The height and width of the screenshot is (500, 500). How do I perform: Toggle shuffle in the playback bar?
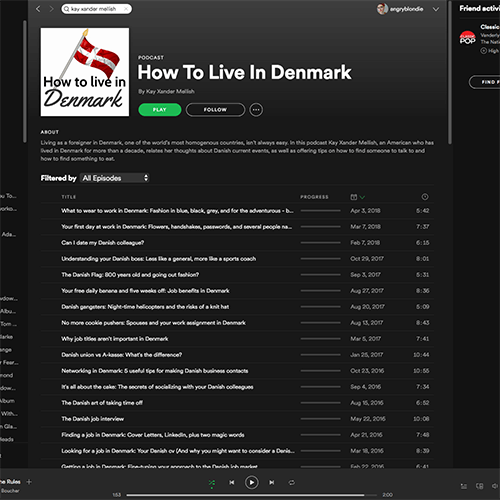(x=212, y=483)
